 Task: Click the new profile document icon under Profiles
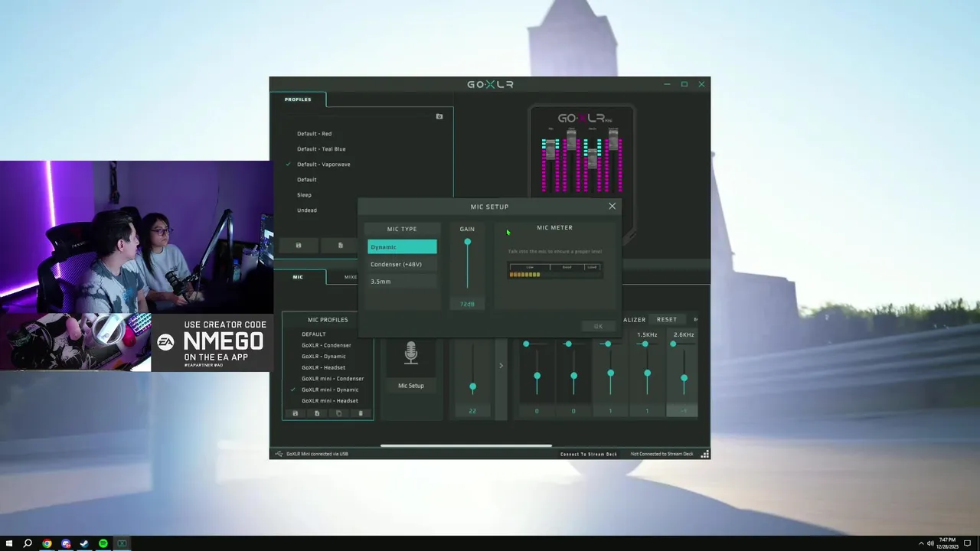(x=341, y=245)
